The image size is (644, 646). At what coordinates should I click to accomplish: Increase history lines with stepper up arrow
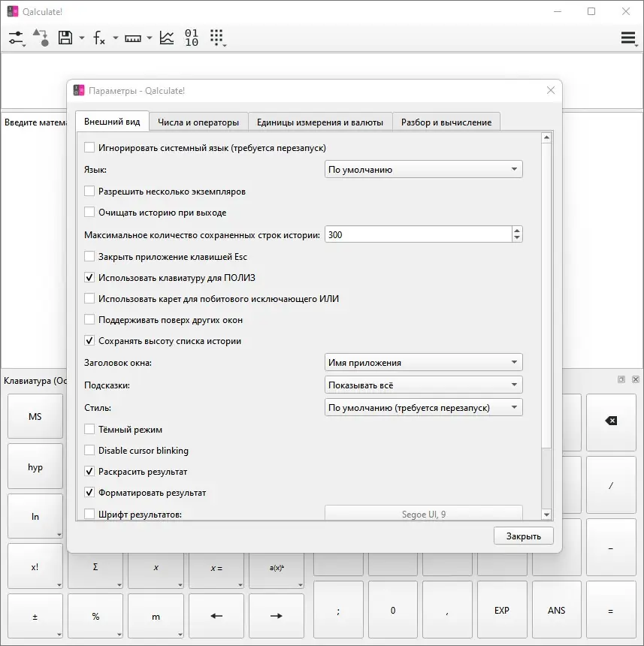point(517,231)
